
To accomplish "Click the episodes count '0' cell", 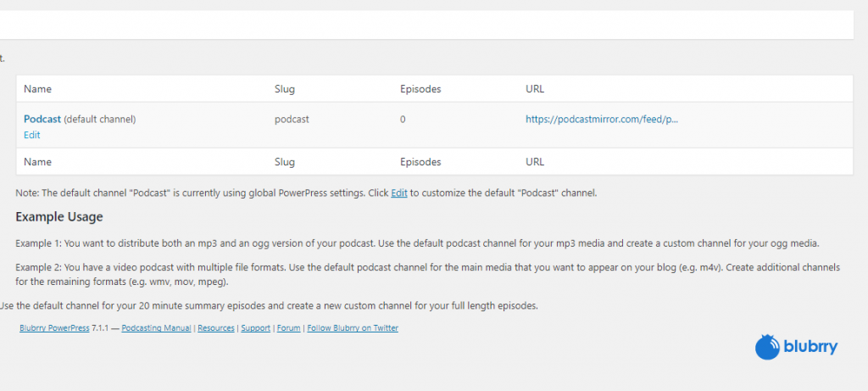I will 403,119.
